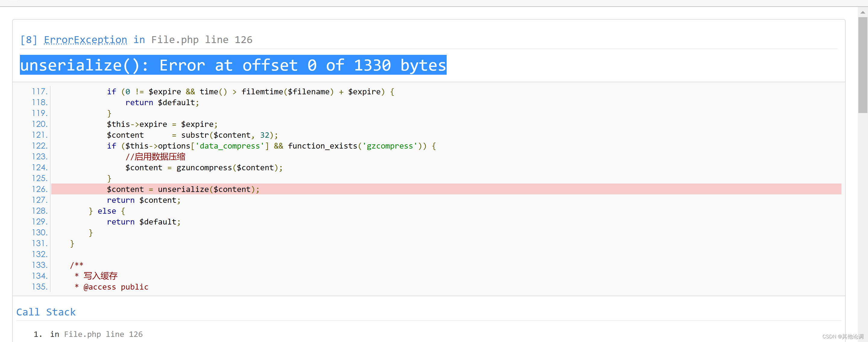Image resolution: width=868 pixels, height=342 pixels.
Task: Click line number 117
Action: pos(39,92)
